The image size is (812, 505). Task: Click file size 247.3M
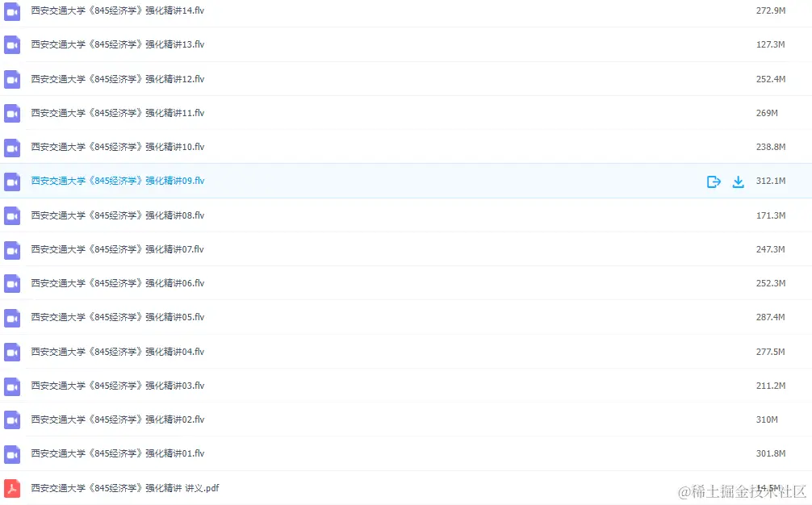tap(771, 249)
